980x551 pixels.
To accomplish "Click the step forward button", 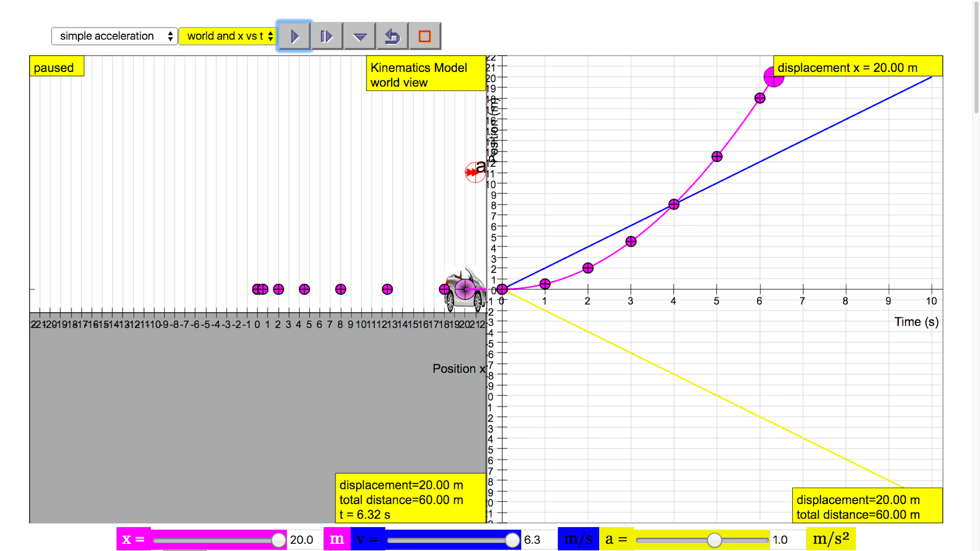I will [327, 36].
